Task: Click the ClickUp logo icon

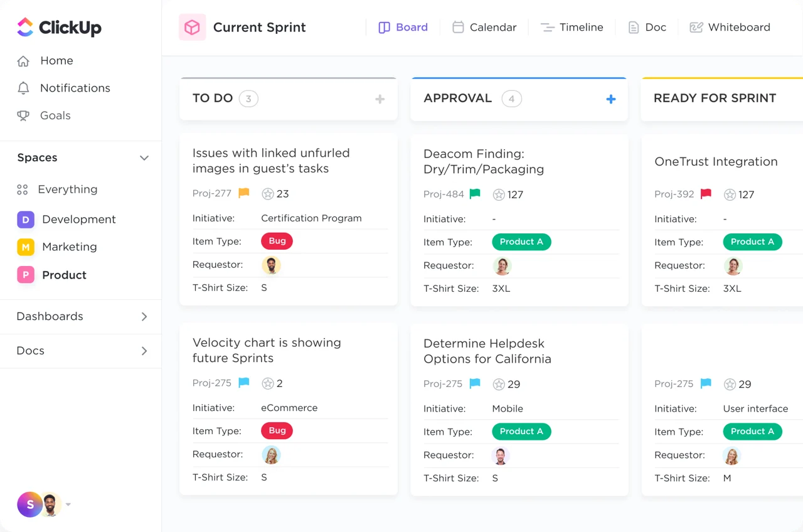Action: click(x=24, y=27)
